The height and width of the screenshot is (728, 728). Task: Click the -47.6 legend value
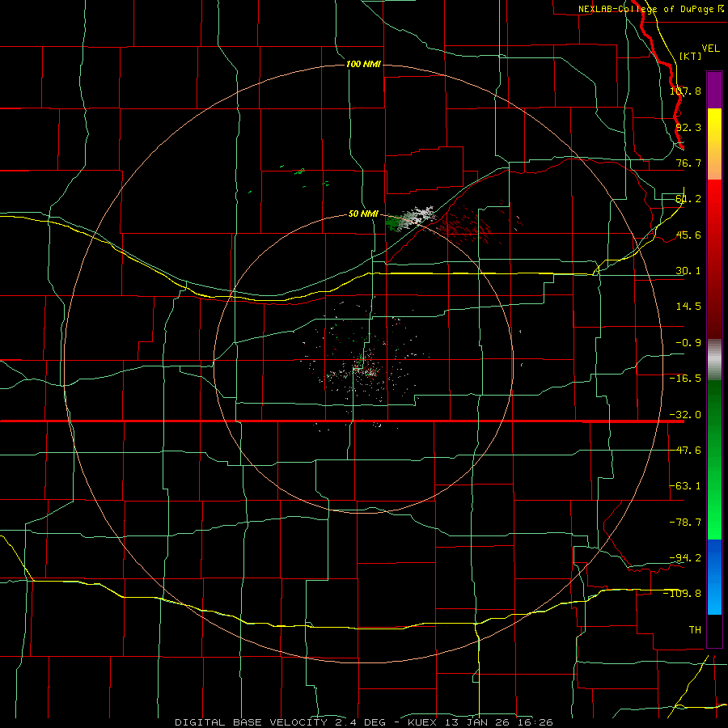pos(685,451)
